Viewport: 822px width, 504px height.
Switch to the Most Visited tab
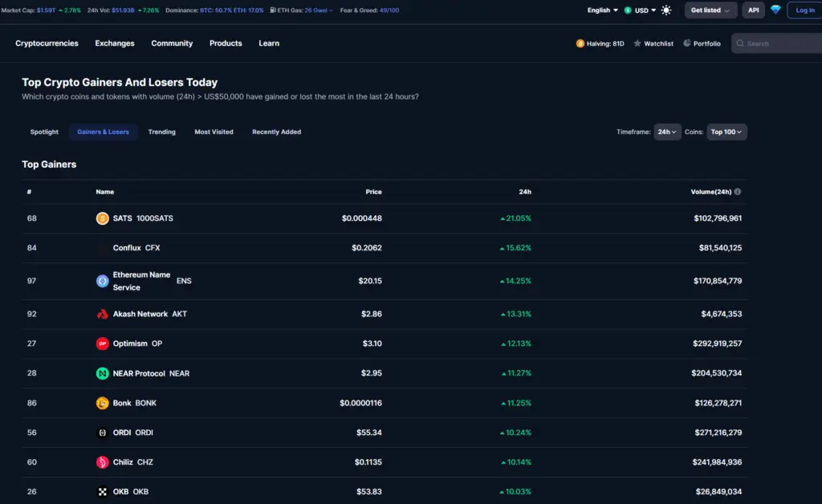tap(214, 132)
